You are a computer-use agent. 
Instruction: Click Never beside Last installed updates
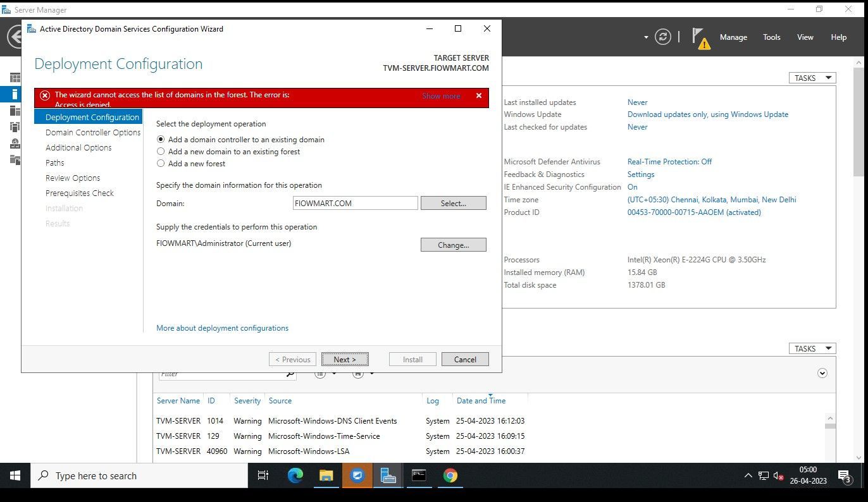tap(637, 102)
